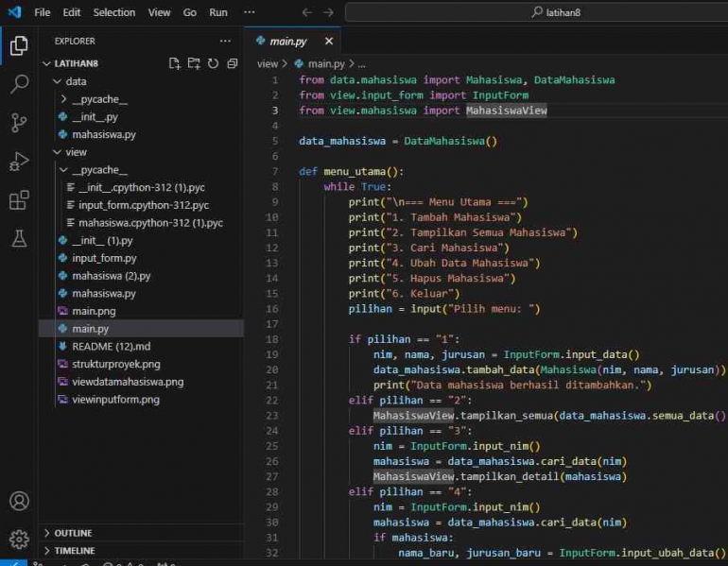The width and height of the screenshot is (728, 566).
Task: Open the Manage gear settings
Action: pyautogui.click(x=19, y=540)
